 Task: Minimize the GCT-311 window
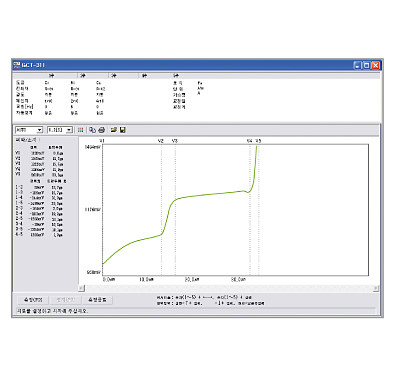pos(357,65)
